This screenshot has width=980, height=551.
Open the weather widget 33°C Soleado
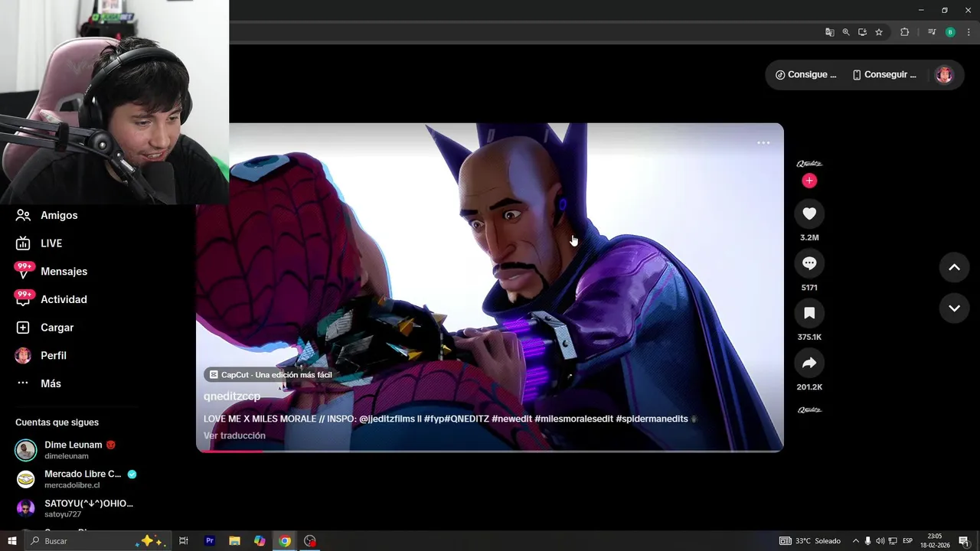[810, 541]
